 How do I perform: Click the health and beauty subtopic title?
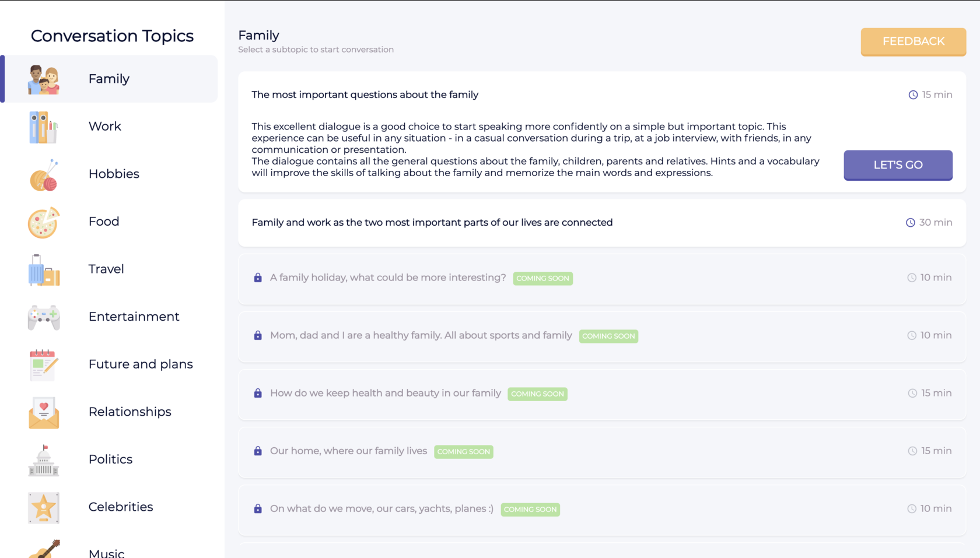pyautogui.click(x=385, y=394)
